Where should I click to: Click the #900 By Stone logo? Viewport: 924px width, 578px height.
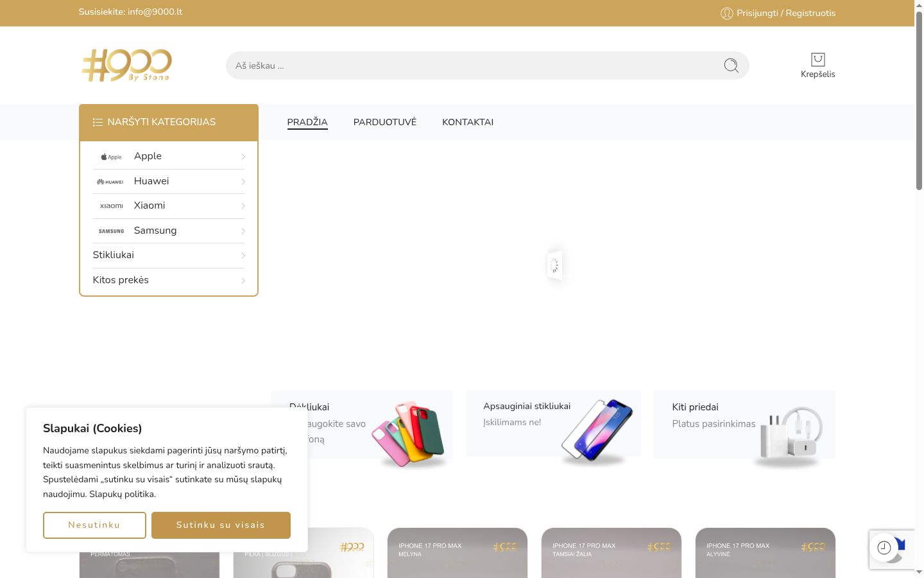tap(126, 65)
